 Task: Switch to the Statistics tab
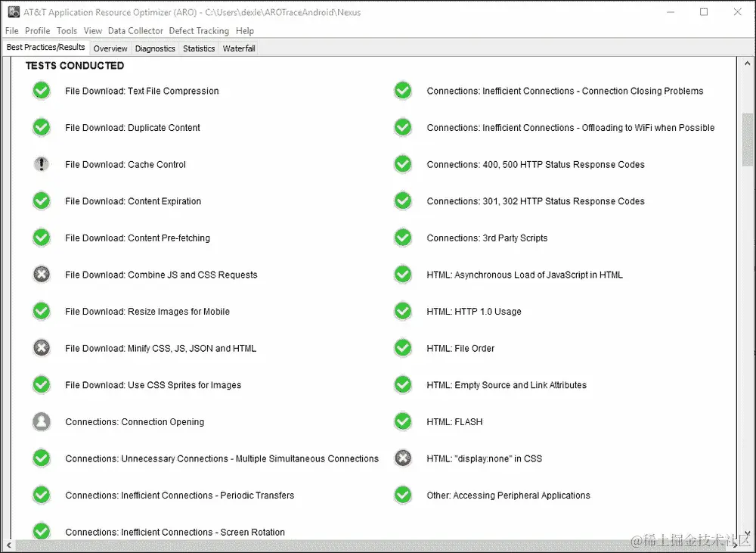(x=199, y=48)
